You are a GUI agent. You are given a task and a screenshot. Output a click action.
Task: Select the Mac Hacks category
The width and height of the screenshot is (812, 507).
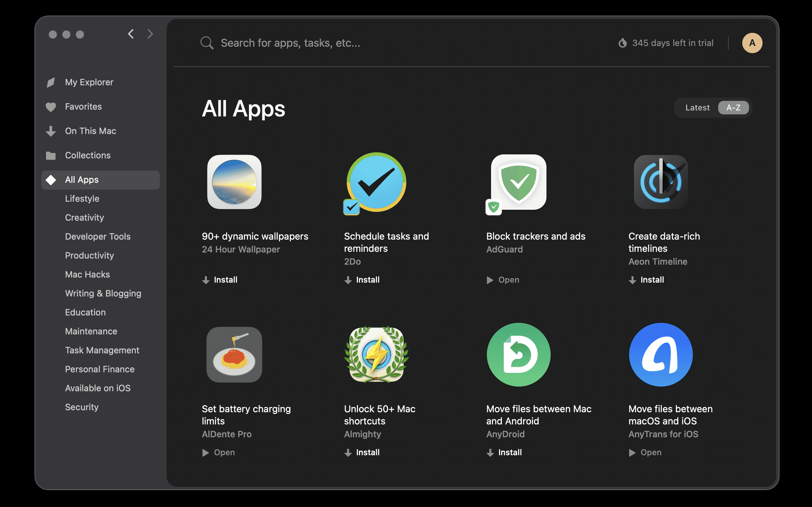point(87,274)
